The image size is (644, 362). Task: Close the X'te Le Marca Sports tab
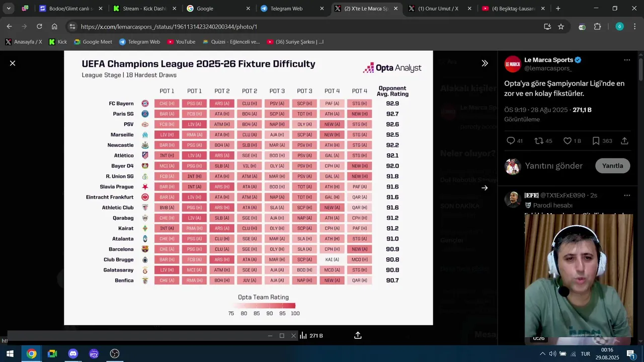396,9
